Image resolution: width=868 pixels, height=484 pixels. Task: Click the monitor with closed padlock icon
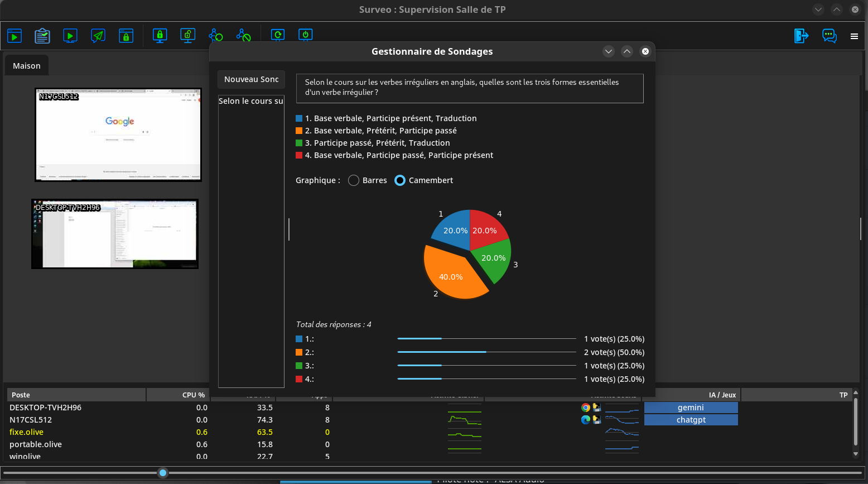(x=160, y=36)
